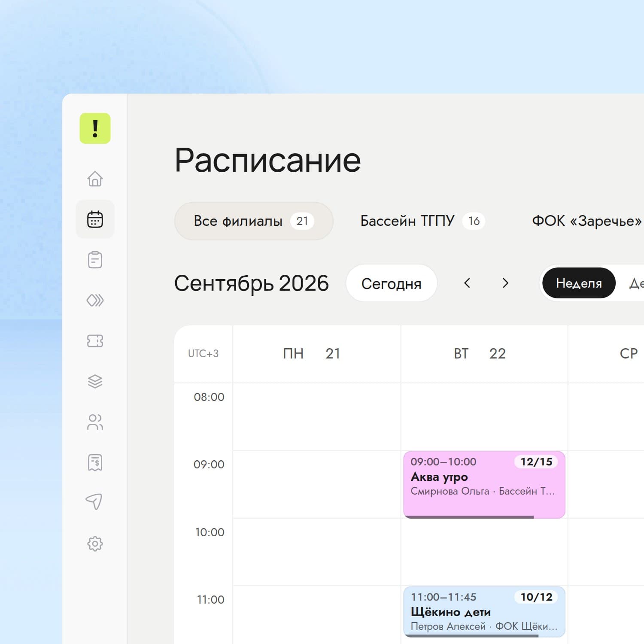644x644 pixels.
Task: Select the 'Бассейн ТГПУ' branch tab
Action: point(422,221)
